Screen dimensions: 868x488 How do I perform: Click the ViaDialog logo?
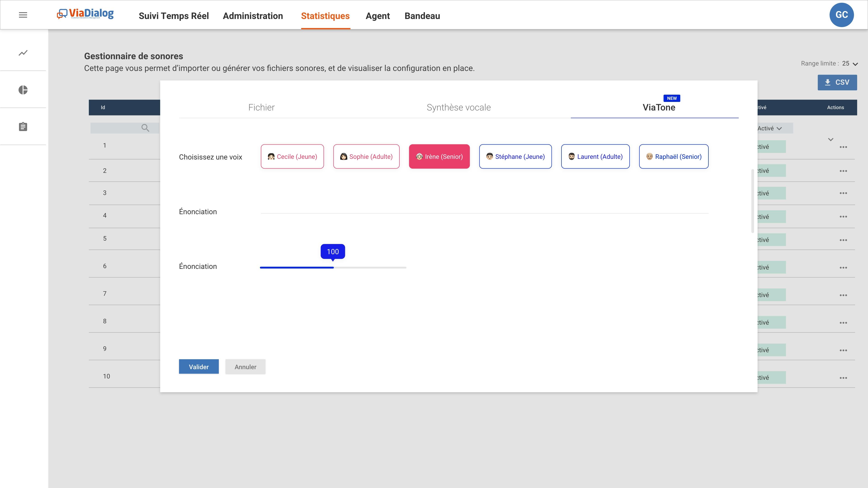85,14
